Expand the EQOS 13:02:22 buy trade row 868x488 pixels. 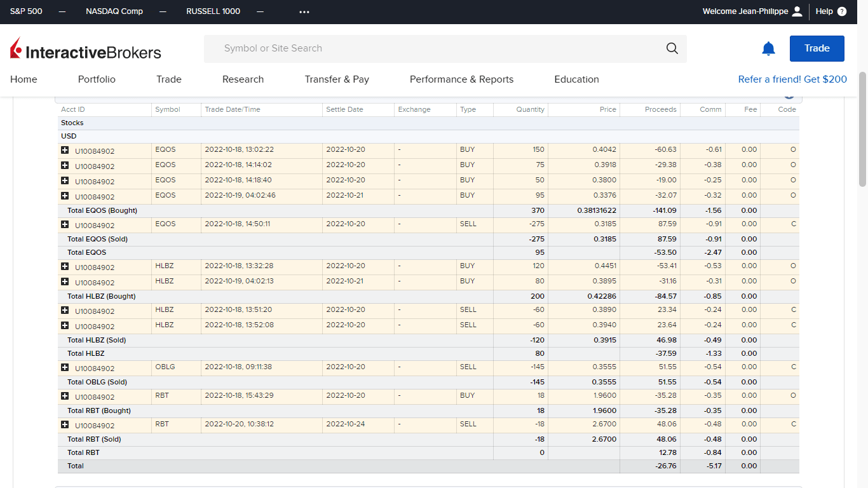point(65,150)
